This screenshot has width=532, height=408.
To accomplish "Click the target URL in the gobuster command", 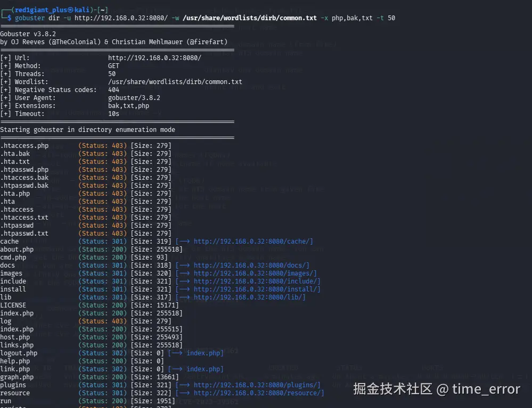I will click(121, 18).
